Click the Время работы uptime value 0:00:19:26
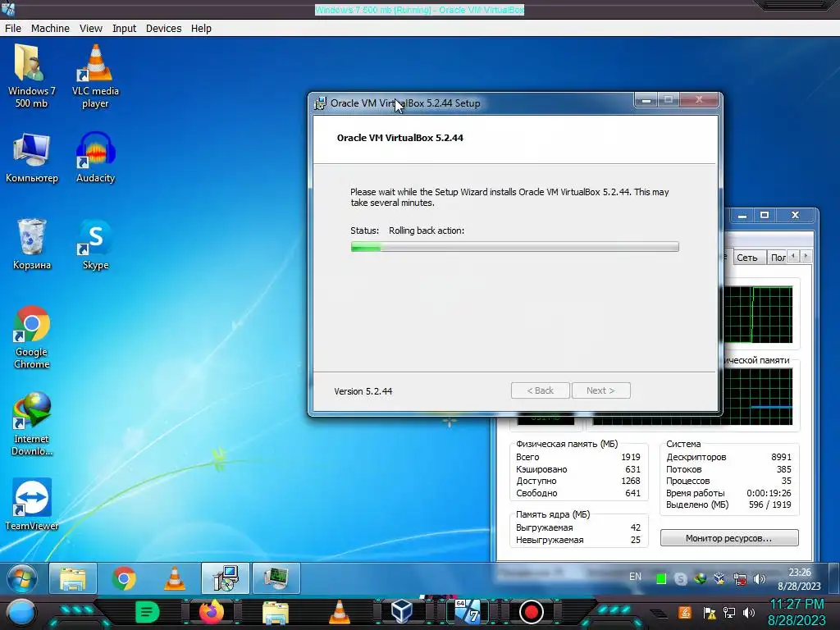Screen dimensions: 840x630 769,493
